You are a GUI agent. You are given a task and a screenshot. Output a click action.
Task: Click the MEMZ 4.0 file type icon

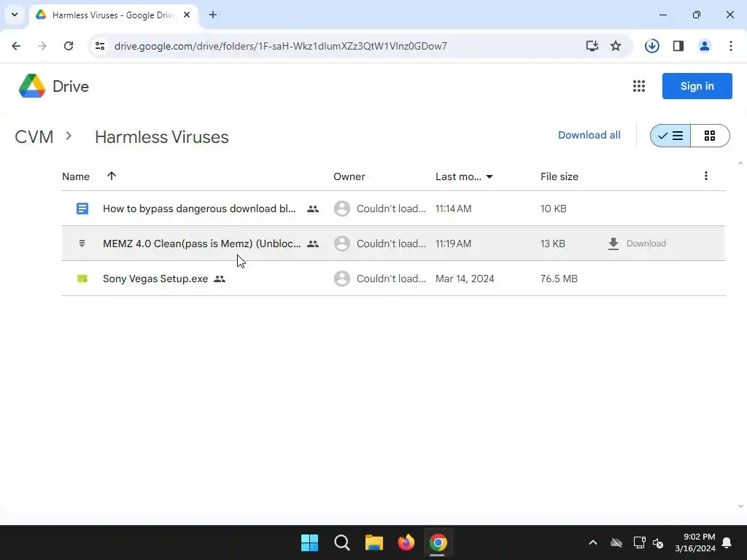(x=82, y=244)
